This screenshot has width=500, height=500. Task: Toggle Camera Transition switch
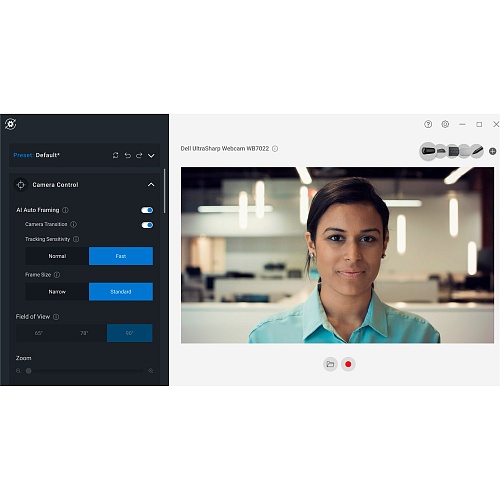point(147,225)
